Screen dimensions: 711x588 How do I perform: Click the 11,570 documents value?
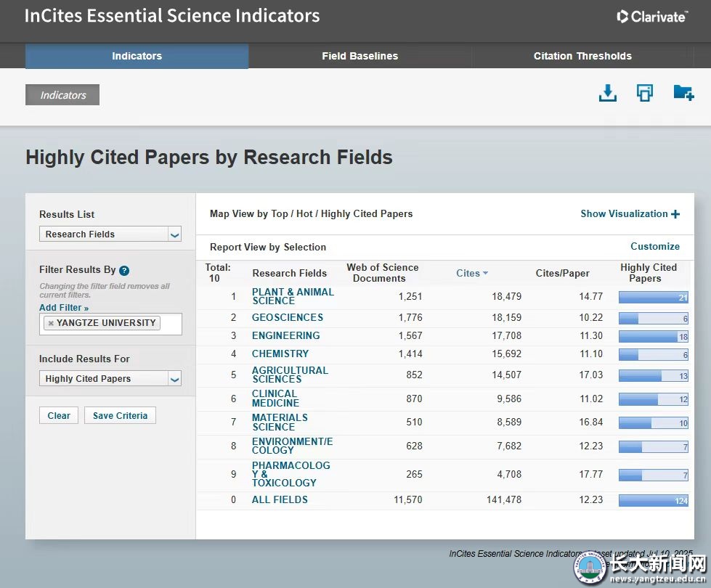[x=407, y=499]
